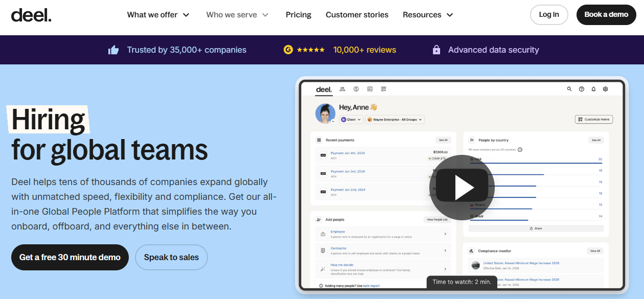Click the ACH icon for Jun 4th payment

(323, 155)
